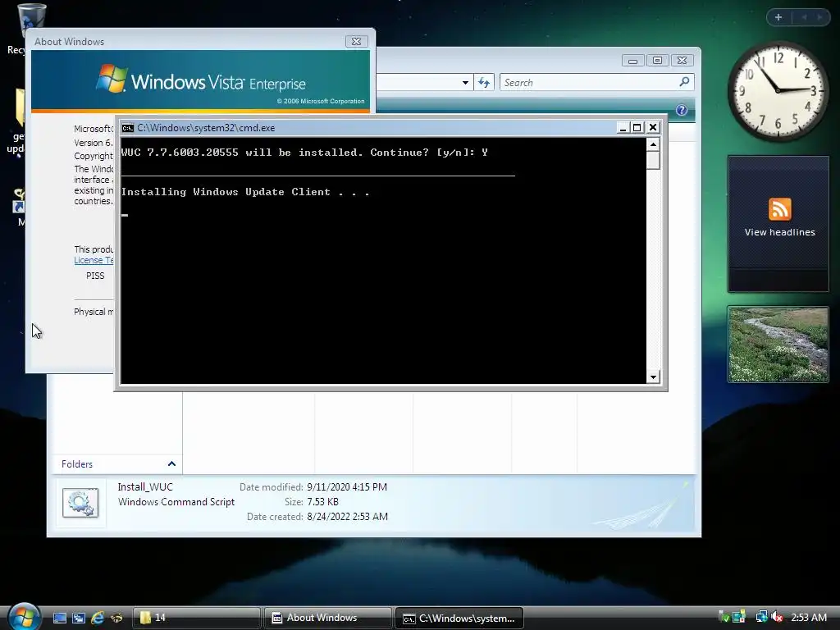Click cmd window scroll up arrow
This screenshot has height=630, width=840.
pos(653,144)
